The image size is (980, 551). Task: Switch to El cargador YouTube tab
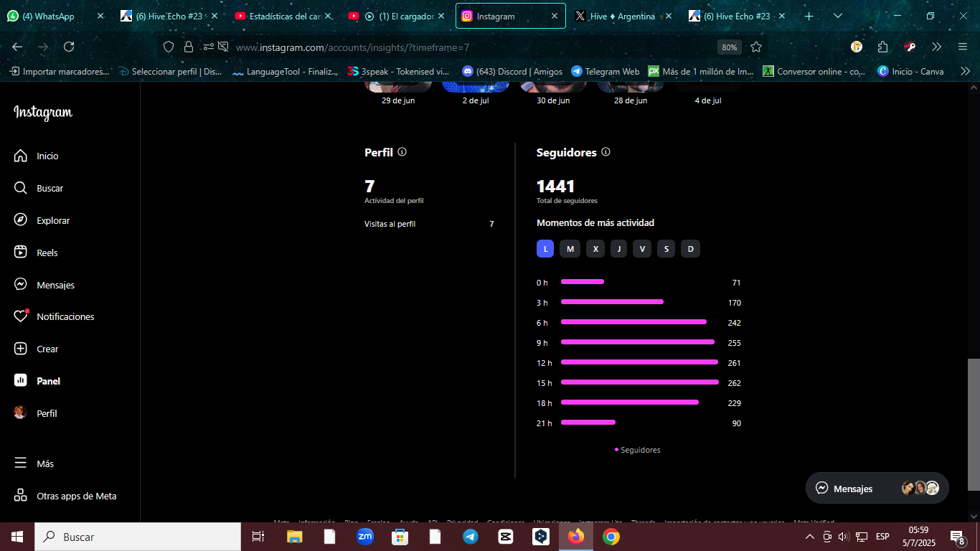[x=397, y=16]
